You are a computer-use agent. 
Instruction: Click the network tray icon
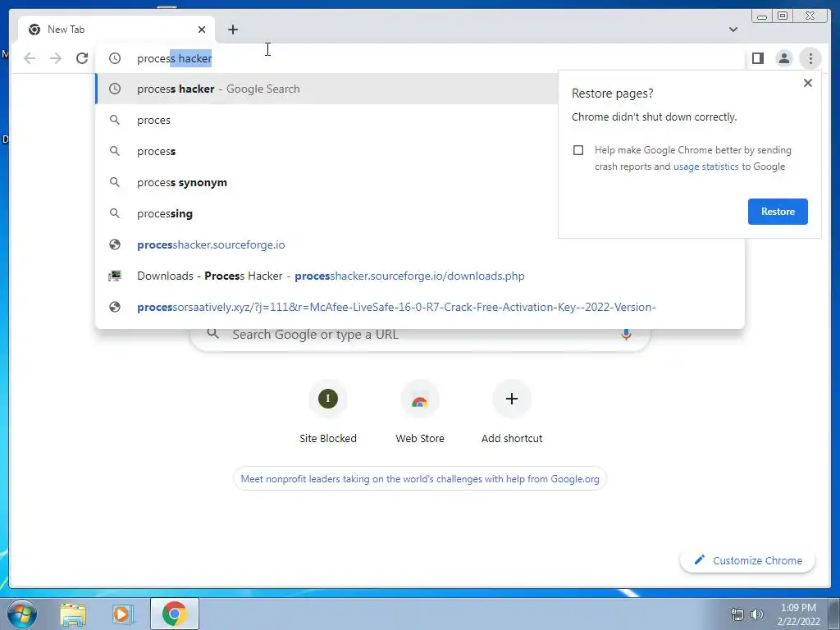737,614
